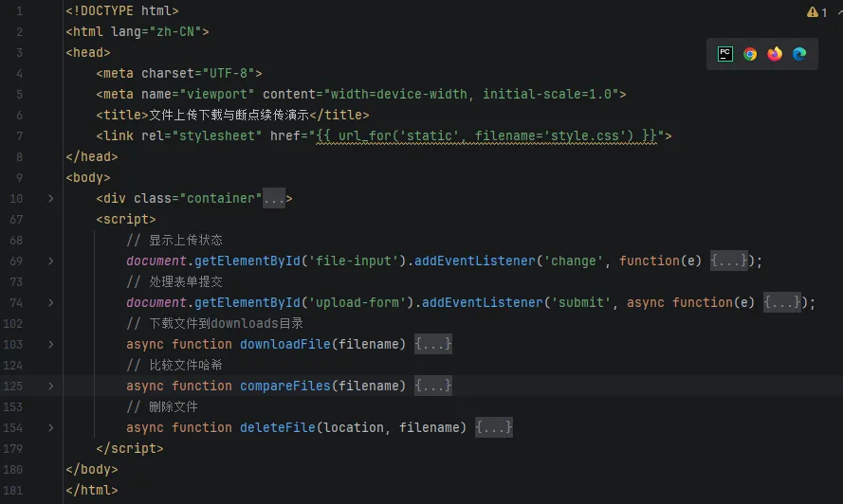
Task: Click line number 7 in the gutter
Action: click(19, 135)
